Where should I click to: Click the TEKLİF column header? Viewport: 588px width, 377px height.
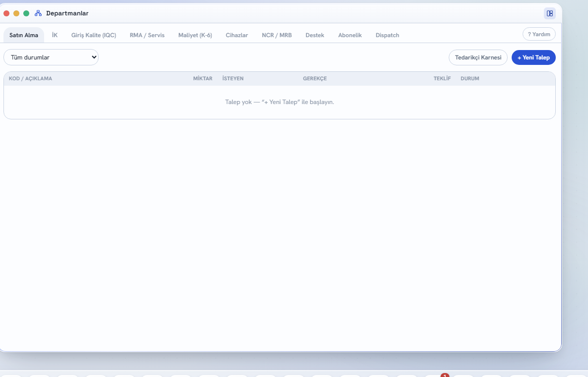click(442, 79)
